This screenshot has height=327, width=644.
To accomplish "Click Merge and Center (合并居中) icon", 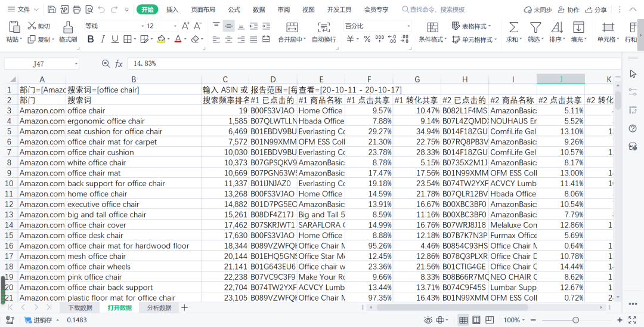I will [292, 27].
